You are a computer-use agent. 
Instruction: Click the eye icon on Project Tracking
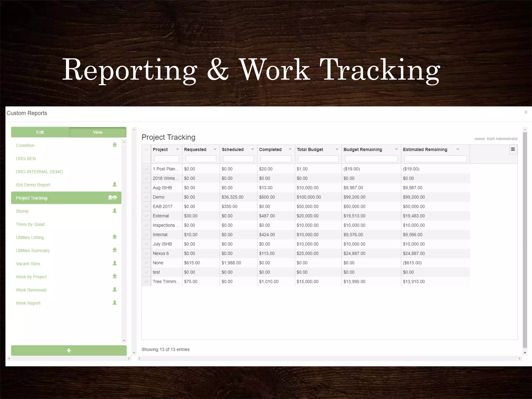point(115,197)
